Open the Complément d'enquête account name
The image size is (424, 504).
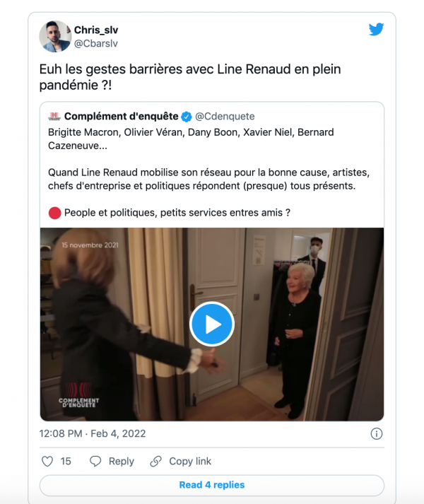tap(120, 116)
